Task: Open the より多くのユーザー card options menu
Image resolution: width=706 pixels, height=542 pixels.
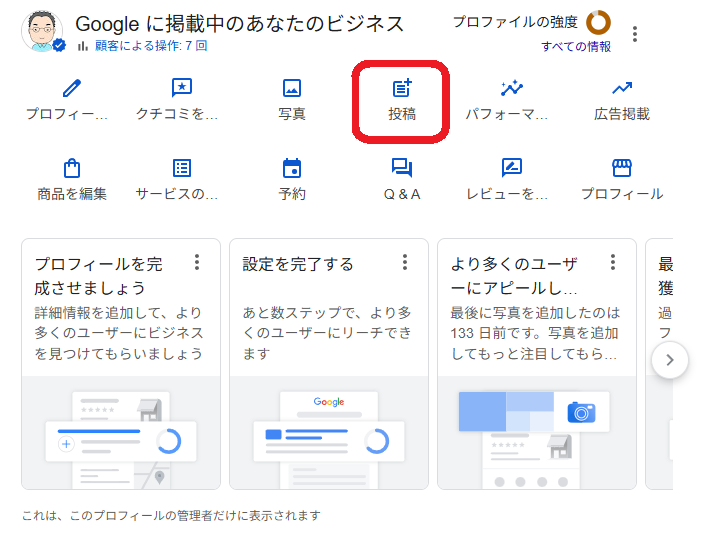Action: [613, 262]
